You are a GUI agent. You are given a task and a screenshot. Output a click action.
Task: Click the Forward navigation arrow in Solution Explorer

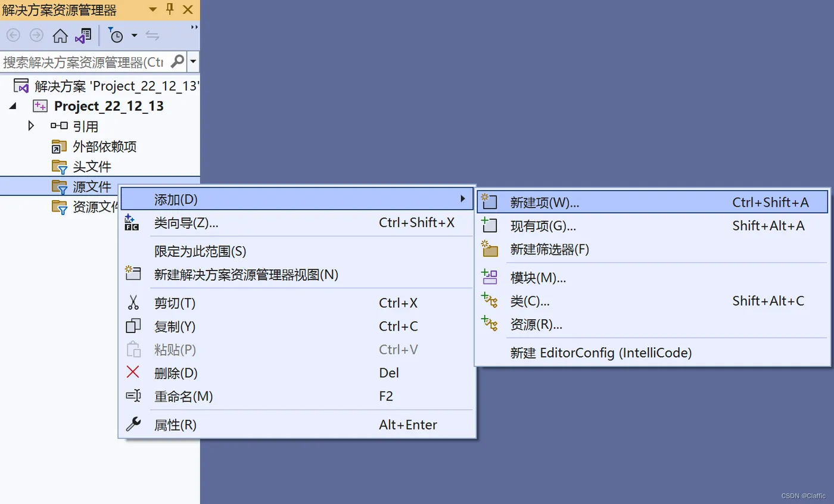36,36
